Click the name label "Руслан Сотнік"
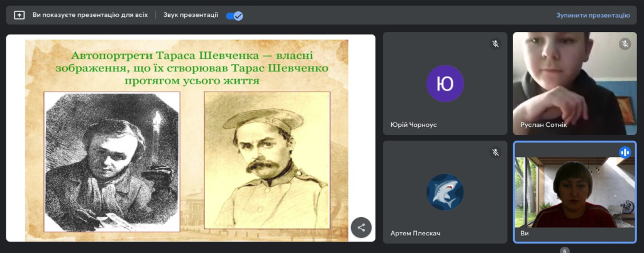This screenshot has height=253, width=644. (543, 125)
